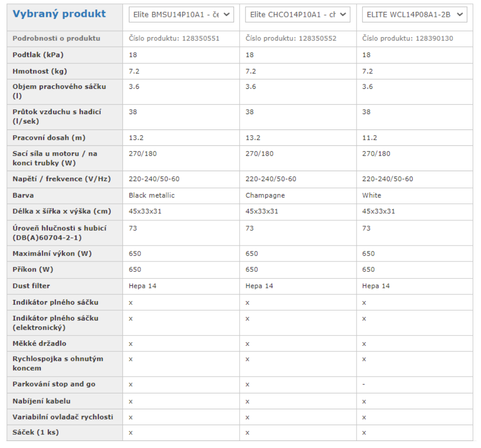
Task: Click the Vybraný produkt heading
Action: point(59,13)
